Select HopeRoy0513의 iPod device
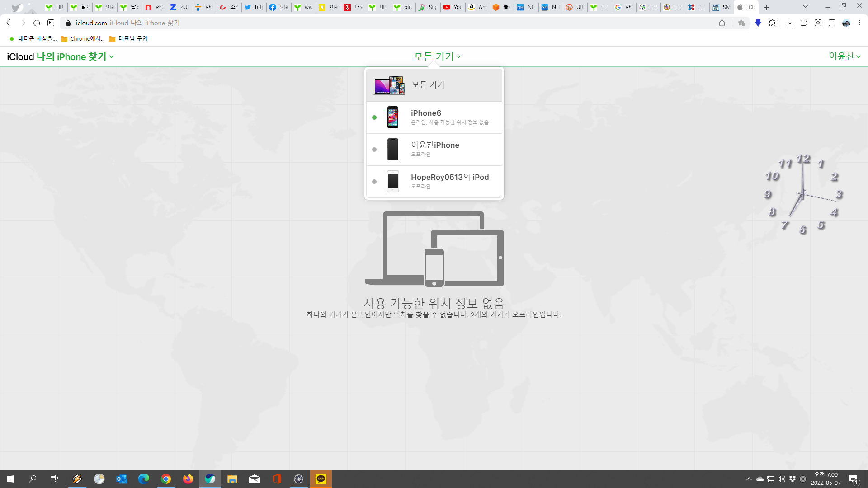 [434, 182]
